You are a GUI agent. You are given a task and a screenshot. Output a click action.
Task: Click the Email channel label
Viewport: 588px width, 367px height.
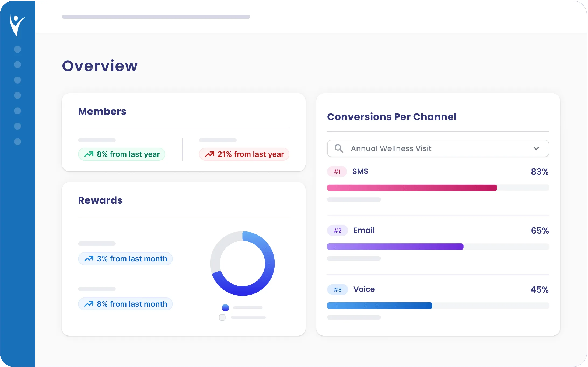364,230
